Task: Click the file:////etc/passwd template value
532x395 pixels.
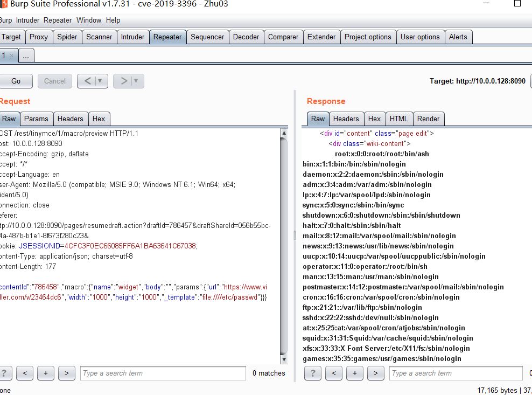Action: click(x=230, y=297)
